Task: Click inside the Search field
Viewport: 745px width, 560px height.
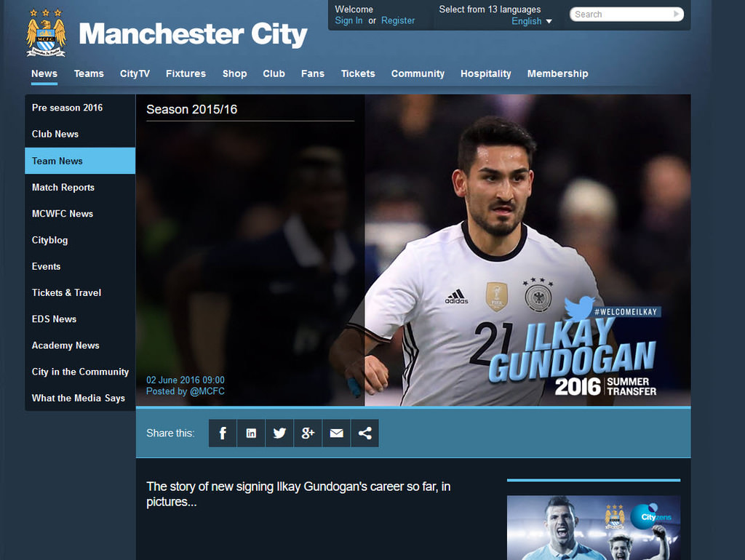Action: 621,14
